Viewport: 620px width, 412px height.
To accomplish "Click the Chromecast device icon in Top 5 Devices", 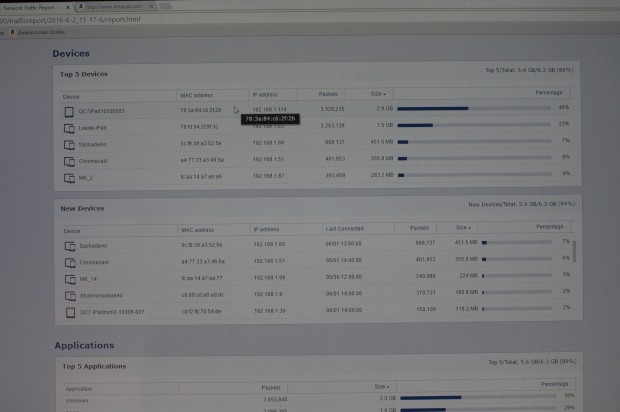I will coord(69,159).
